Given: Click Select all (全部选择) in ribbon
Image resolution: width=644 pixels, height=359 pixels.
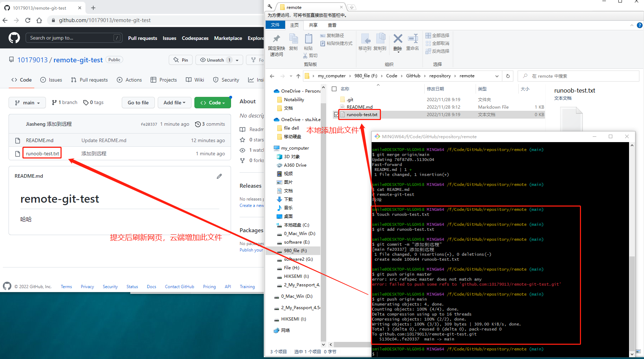Looking at the screenshot, I should pos(438,36).
